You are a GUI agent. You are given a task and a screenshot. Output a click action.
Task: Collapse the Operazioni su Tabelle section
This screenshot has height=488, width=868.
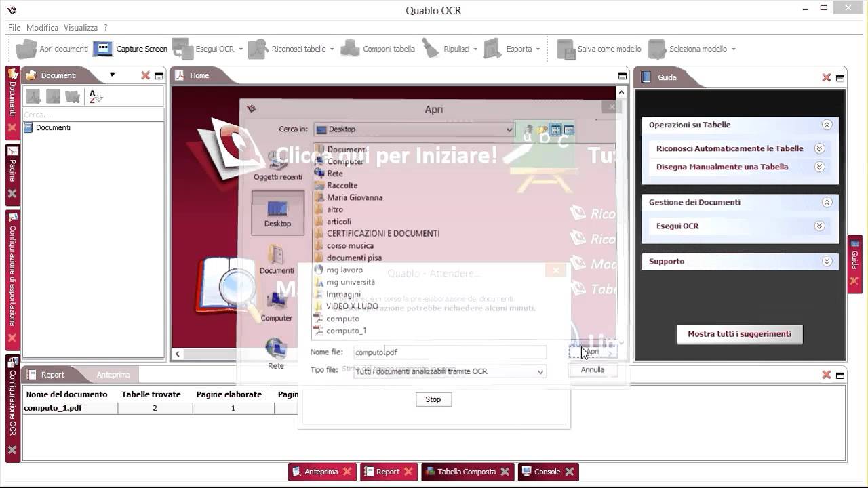pyautogui.click(x=827, y=125)
